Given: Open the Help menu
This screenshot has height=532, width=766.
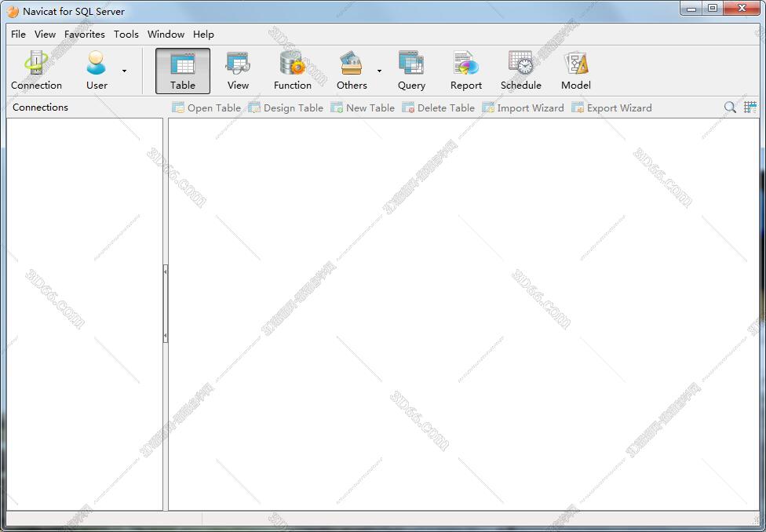Looking at the screenshot, I should click(x=203, y=35).
